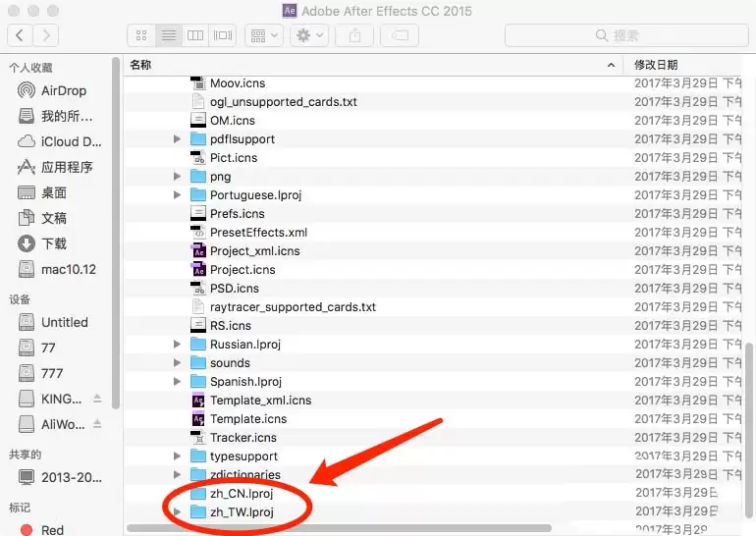This screenshot has height=536, width=756.
Task: Eject the KING... drive in the sidebar
Action: point(97,399)
